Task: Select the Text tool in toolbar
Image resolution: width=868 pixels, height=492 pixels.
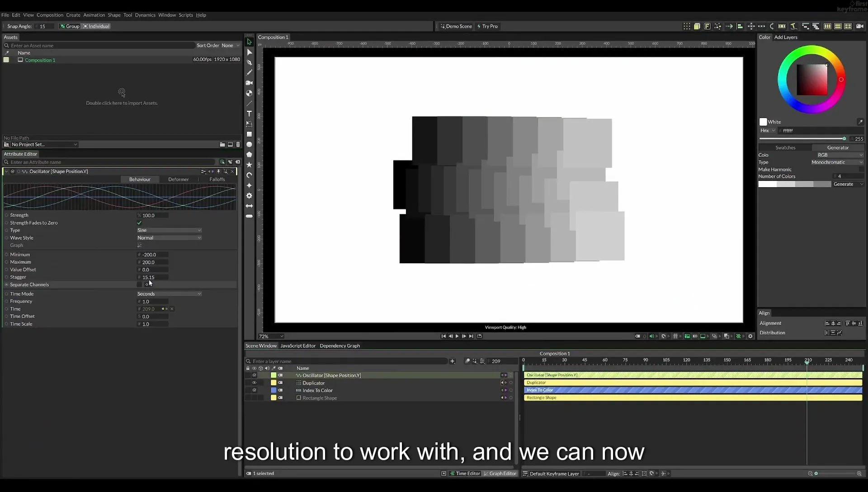Action: pos(249,114)
